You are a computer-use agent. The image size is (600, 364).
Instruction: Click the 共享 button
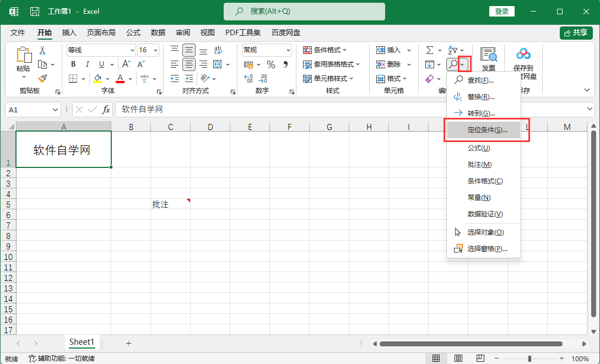click(x=576, y=32)
